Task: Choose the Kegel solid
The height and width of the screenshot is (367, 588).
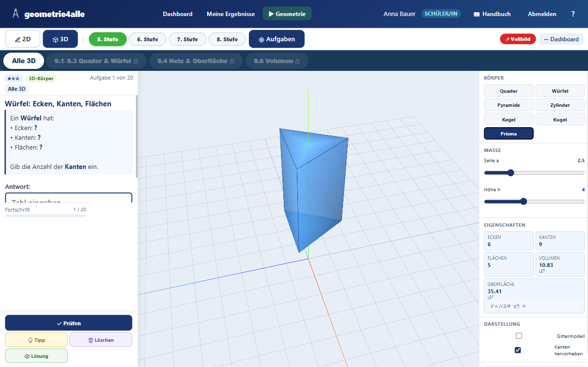Action: click(x=508, y=119)
